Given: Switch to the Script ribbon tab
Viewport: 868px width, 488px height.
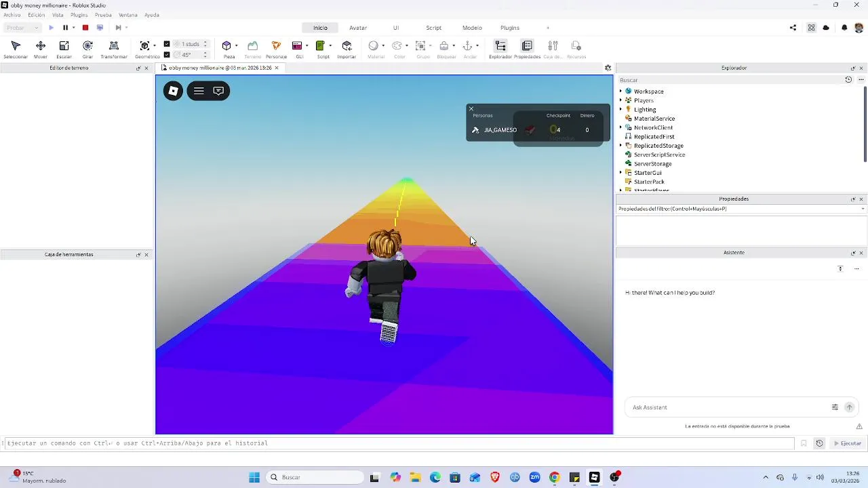Looking at the screenshot, I should [x=434, y=28].
